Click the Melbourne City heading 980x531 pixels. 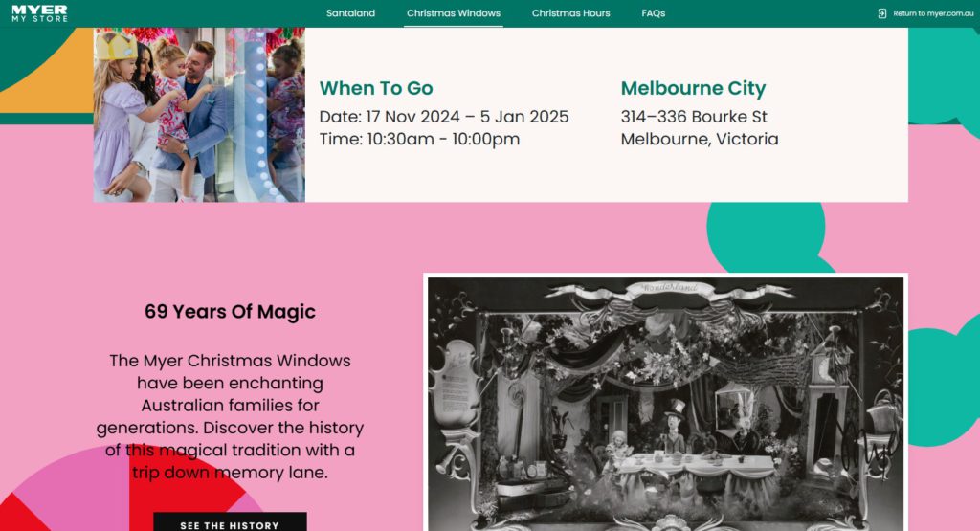tap(693, 88)
